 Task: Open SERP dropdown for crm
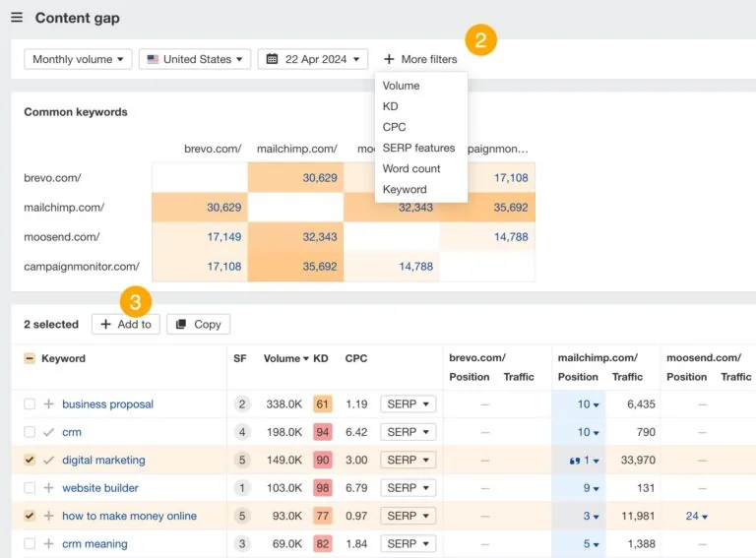tap(408, 432)
